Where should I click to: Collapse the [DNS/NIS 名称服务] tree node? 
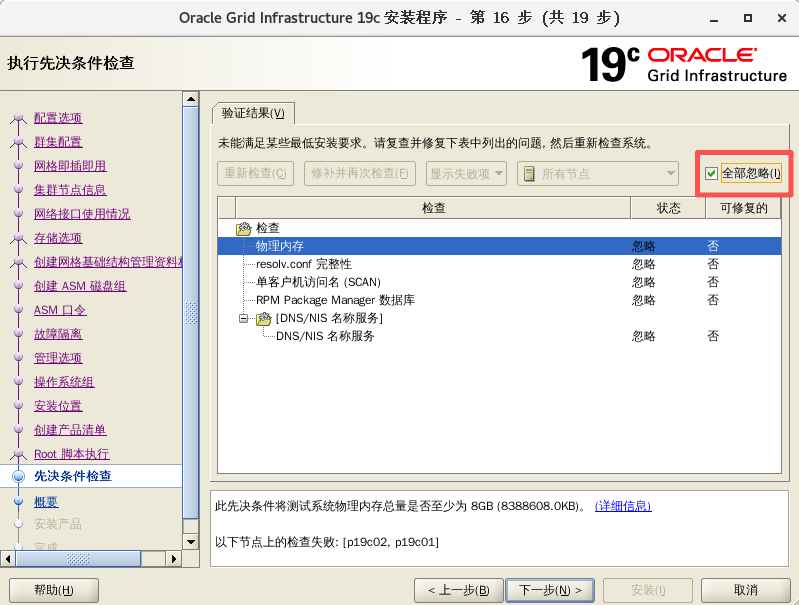click(x=244, y=319)
